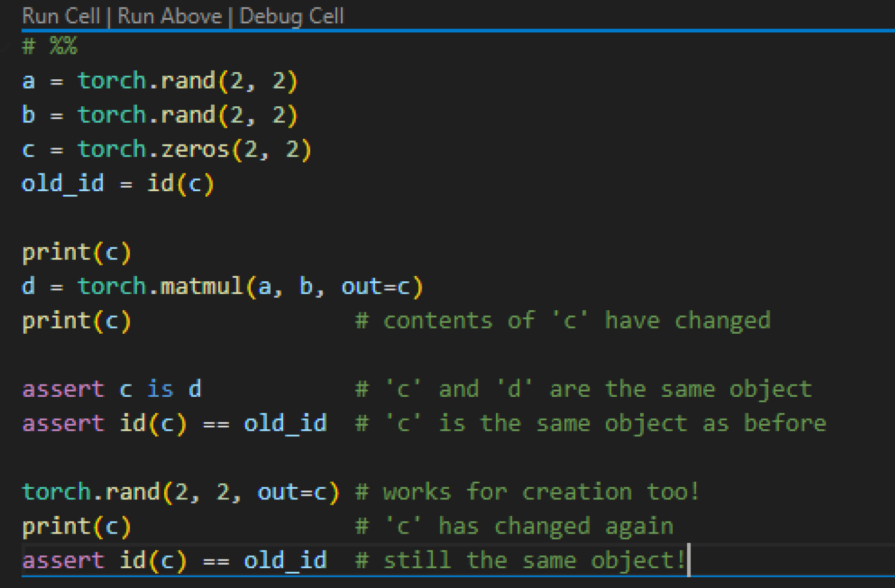Click variable 'd' in the matmul assignment line
The image size is (895, 588).
(x=28, y=287)
